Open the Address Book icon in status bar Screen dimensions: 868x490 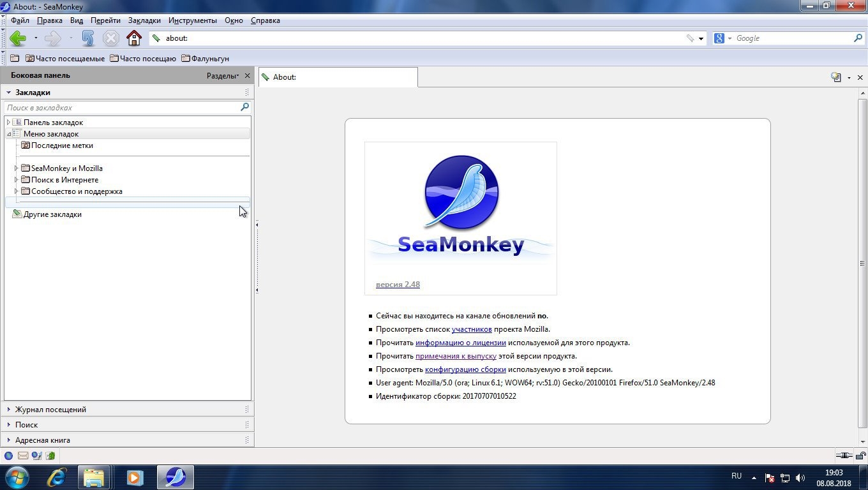click(50, 456)
